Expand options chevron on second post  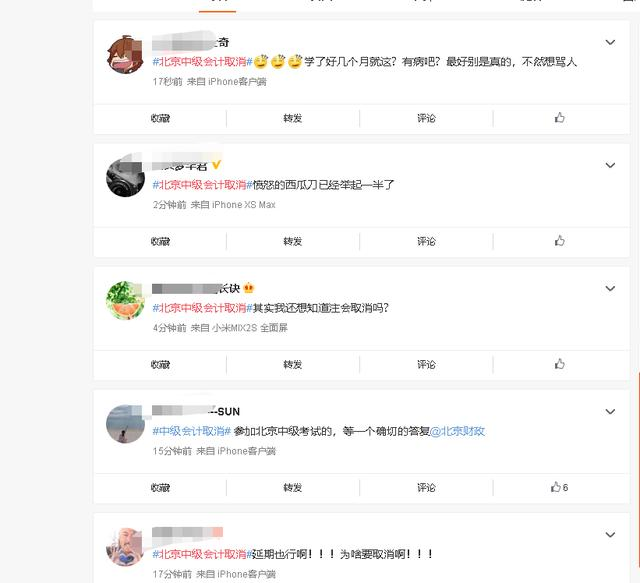point(610,165)
